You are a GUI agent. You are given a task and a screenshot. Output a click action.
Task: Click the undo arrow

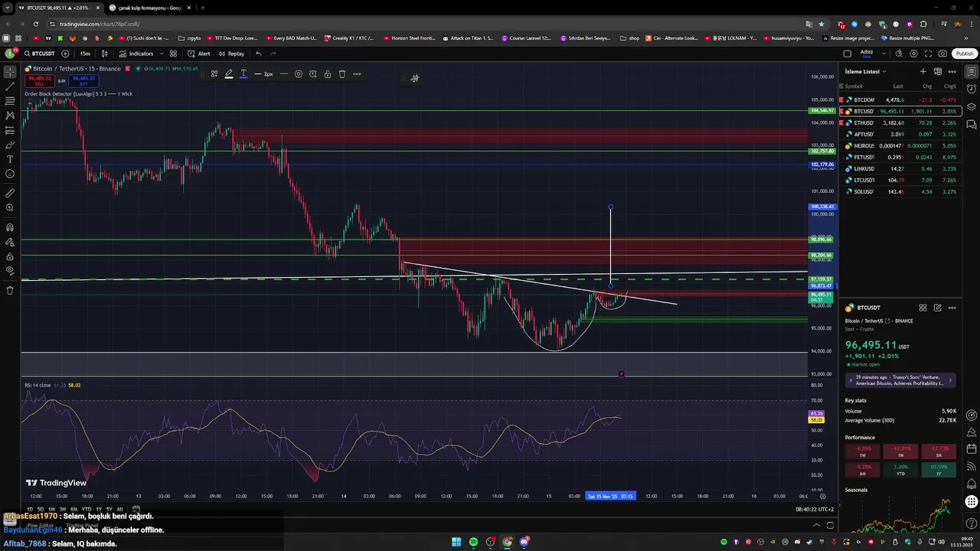click(x=259, y=54)
